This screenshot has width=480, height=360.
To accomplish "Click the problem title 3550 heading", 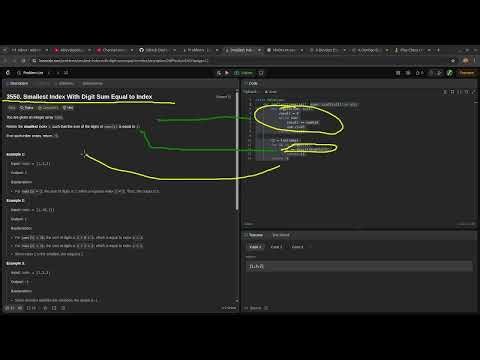I will (79, 97).
